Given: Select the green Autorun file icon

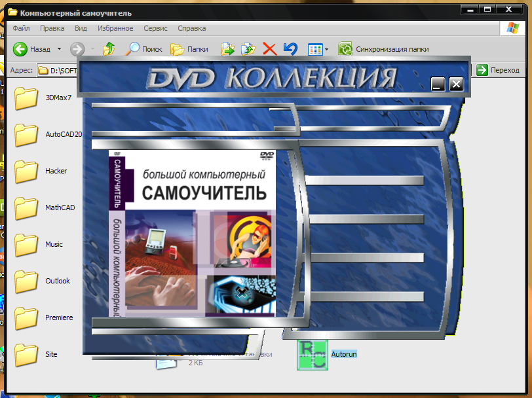Looking at the screenshot, I should click(x=313, y=355).
